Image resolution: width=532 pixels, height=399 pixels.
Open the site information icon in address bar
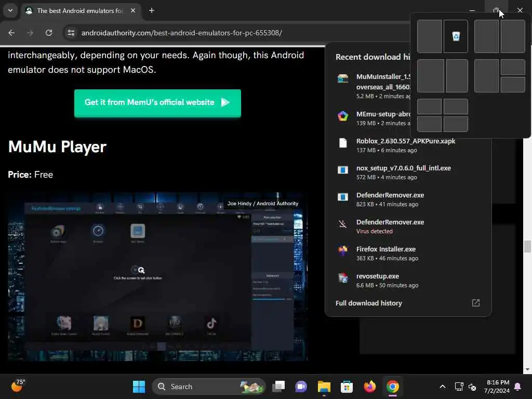[x=71, y=33]
